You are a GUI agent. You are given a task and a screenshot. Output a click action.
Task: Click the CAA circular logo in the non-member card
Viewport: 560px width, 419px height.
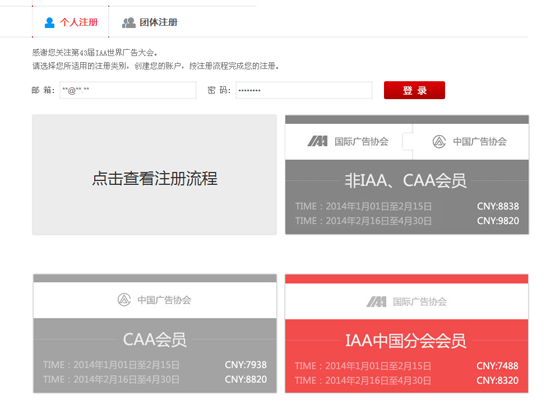(439, 141)
